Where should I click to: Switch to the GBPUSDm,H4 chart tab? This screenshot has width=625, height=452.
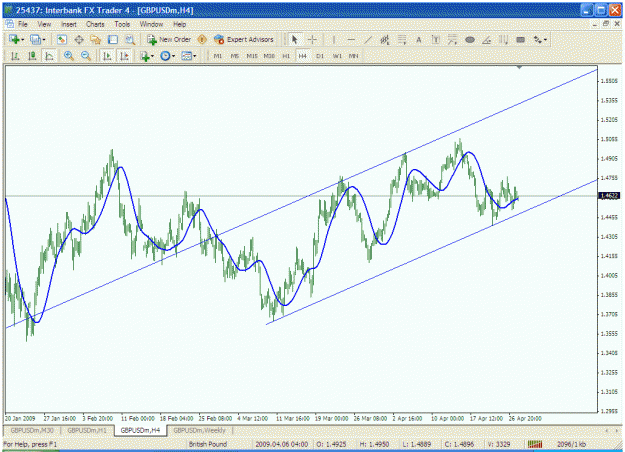pos(140,430)
